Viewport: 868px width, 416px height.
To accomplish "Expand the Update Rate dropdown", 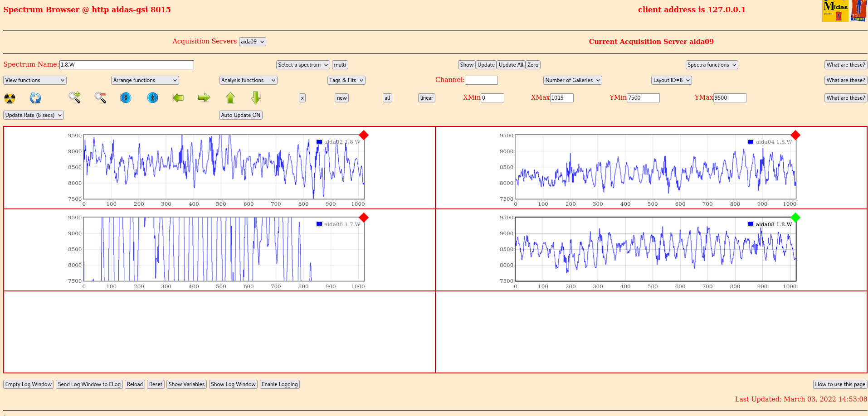I will coord(34,115).
